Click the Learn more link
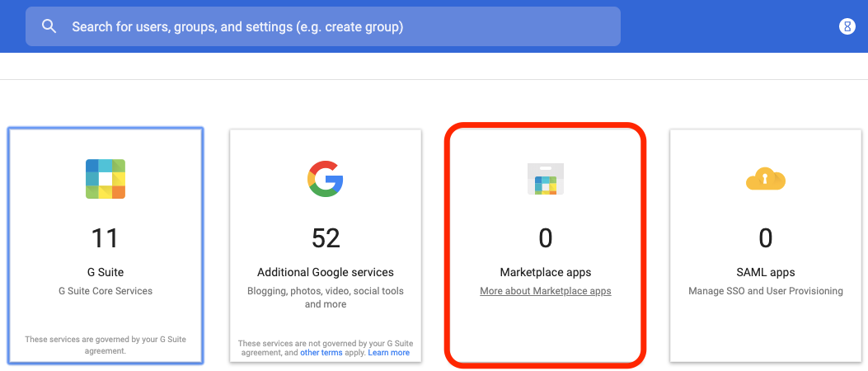This screenshot has width=868, height=371. tap(388, 353)
